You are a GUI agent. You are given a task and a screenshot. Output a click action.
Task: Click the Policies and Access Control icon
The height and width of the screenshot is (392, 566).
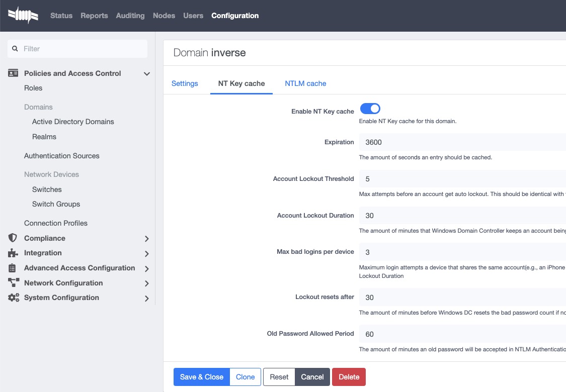pyautogui.click(x=13, y=73)
